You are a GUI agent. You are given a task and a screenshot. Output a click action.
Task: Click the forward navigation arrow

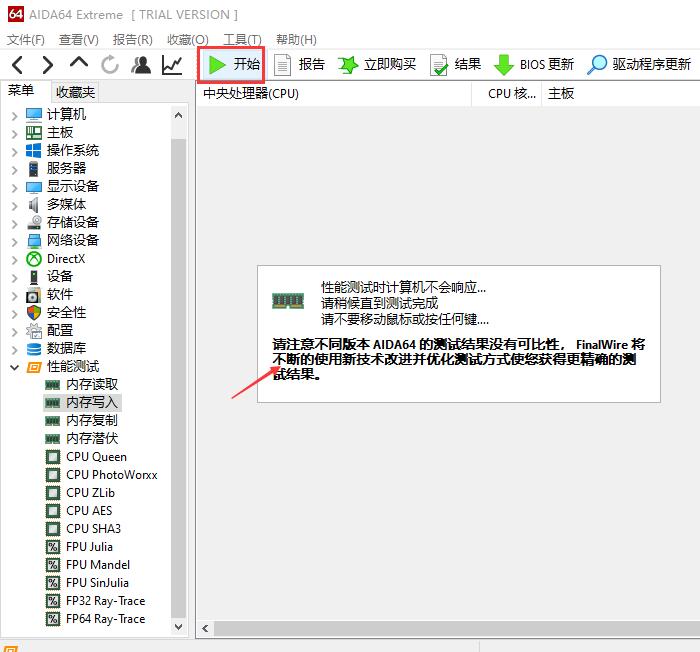47,65
